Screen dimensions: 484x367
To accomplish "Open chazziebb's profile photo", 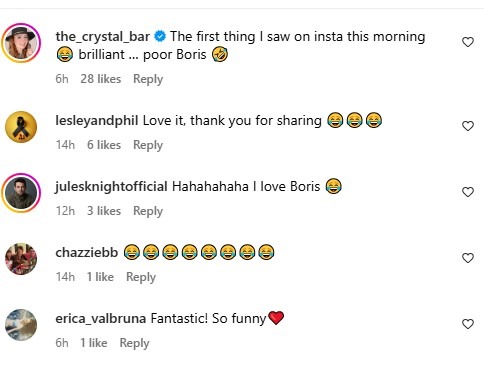I will [21, 259].
